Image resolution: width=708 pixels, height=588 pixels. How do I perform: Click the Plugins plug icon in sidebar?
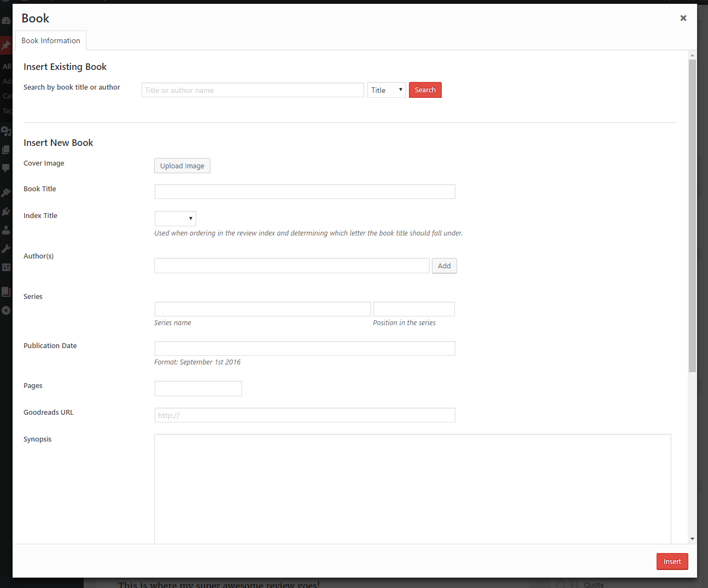click(6, 211)
